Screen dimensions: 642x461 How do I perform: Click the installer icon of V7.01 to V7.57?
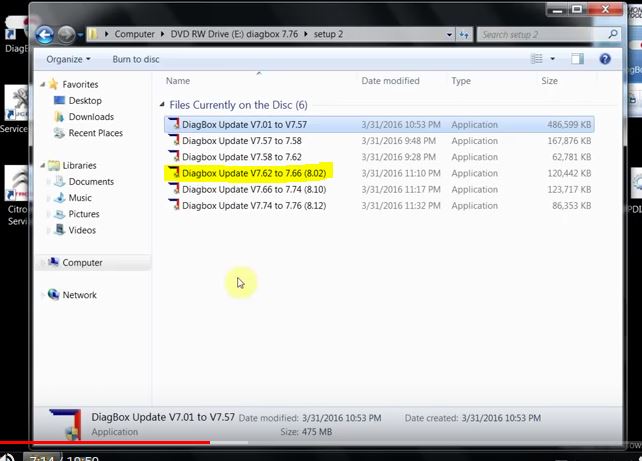click(x=174, y=124)
